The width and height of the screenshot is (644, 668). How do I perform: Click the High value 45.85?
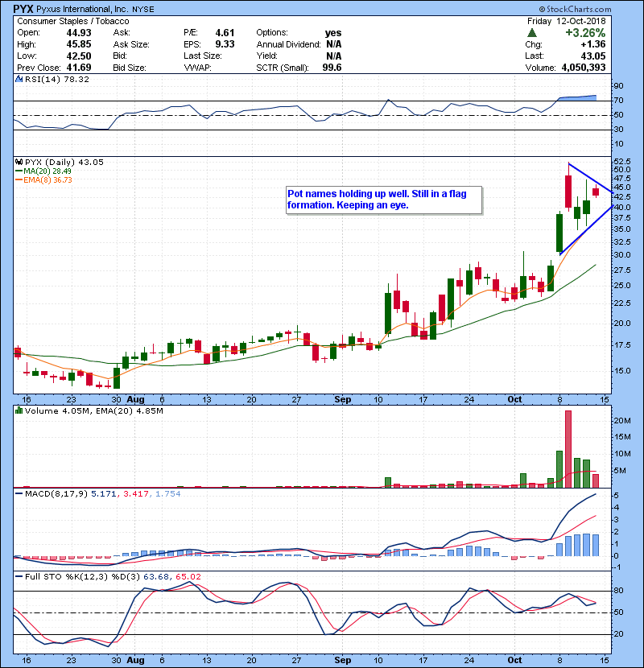(79, 44)
